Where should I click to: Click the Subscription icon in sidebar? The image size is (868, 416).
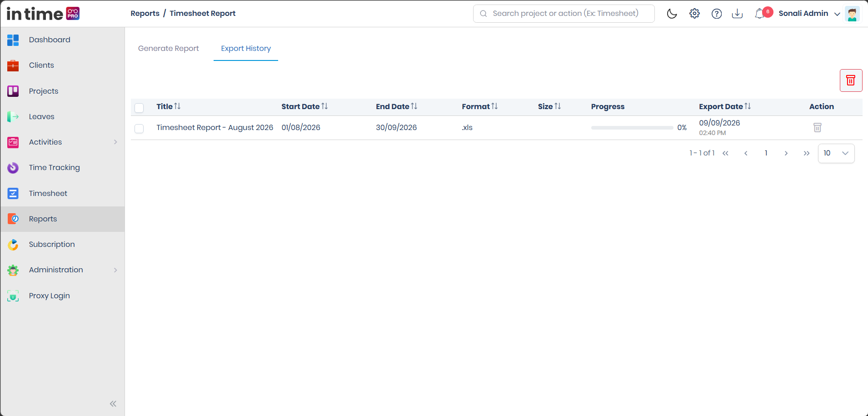[13, 245]
